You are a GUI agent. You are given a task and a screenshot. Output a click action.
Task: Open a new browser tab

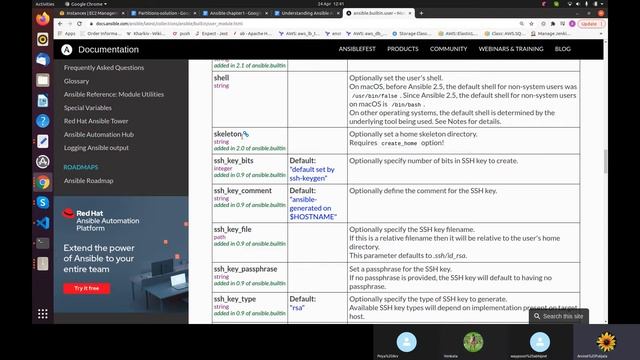tap(421, 13)
